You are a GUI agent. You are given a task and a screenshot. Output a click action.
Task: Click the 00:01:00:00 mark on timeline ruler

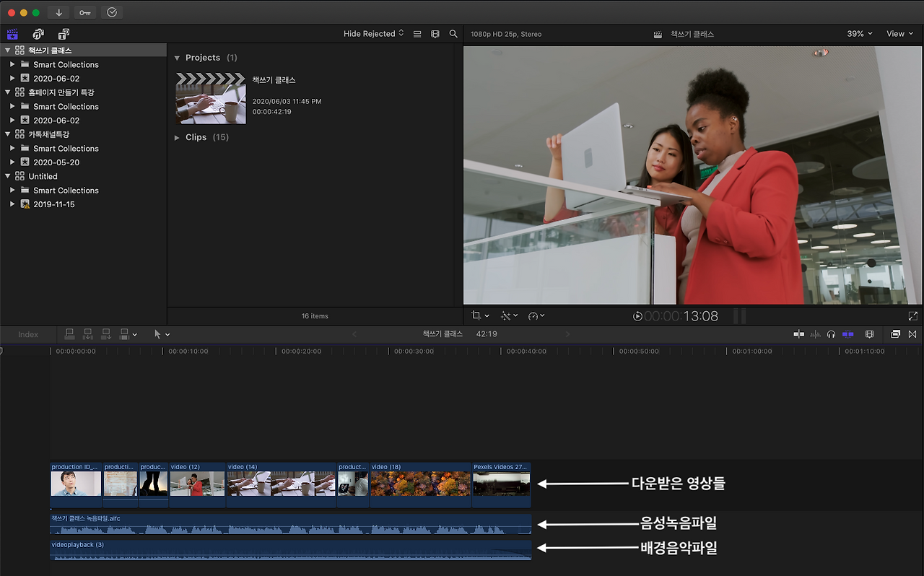point(751,352)
